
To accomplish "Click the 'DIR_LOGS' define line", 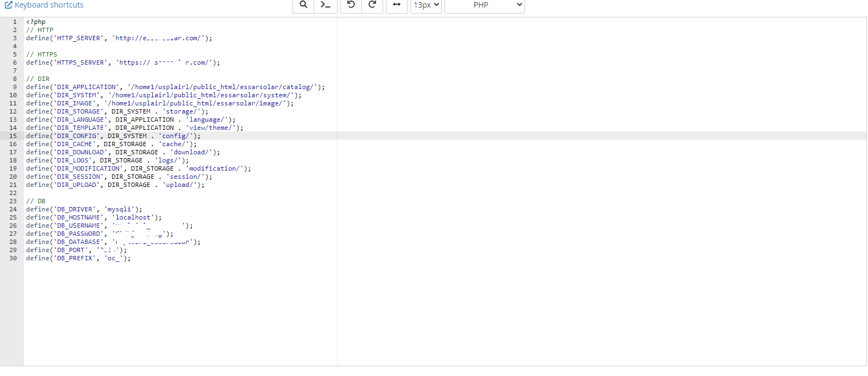I will (108, 160).
